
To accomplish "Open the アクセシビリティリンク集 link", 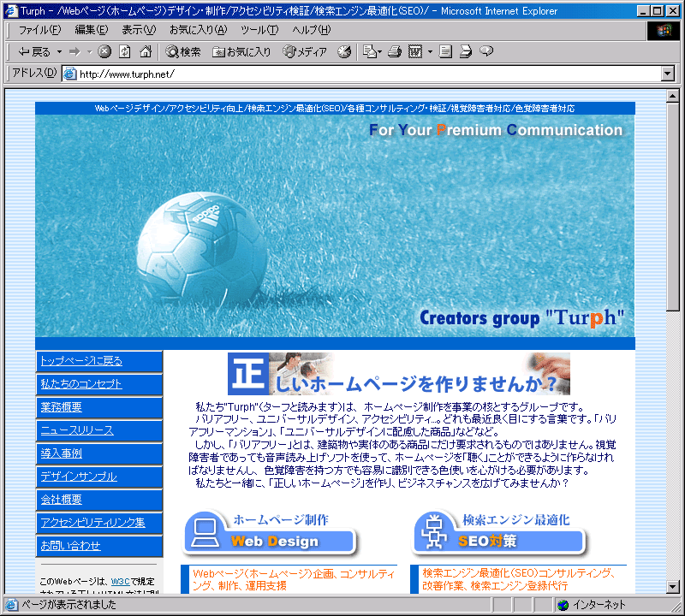I will [92, 523].
